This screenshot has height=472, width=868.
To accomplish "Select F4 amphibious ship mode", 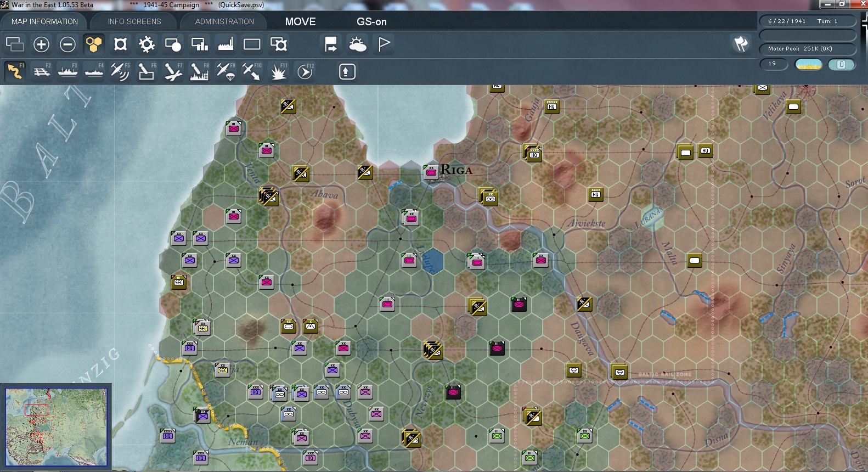I will [94, 71].
